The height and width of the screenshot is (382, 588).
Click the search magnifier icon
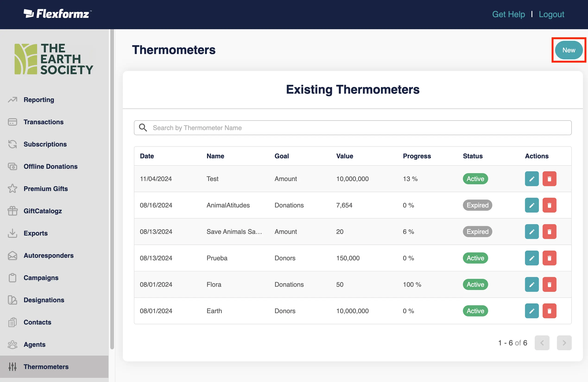tap(143, 127)
